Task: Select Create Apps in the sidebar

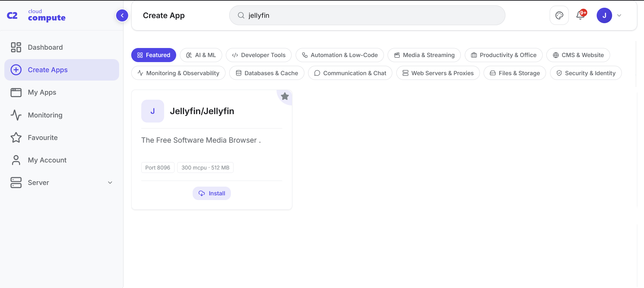Action: (62, 70)
